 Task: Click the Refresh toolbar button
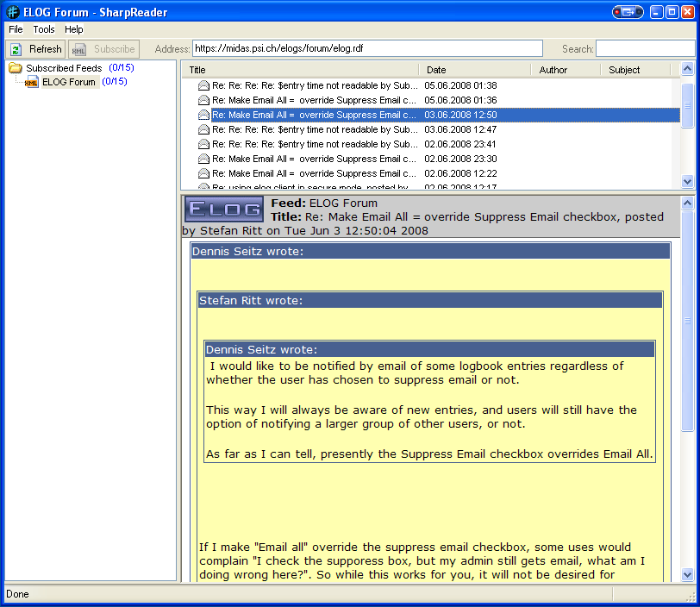pyautogui.click(x=35, y=49)
